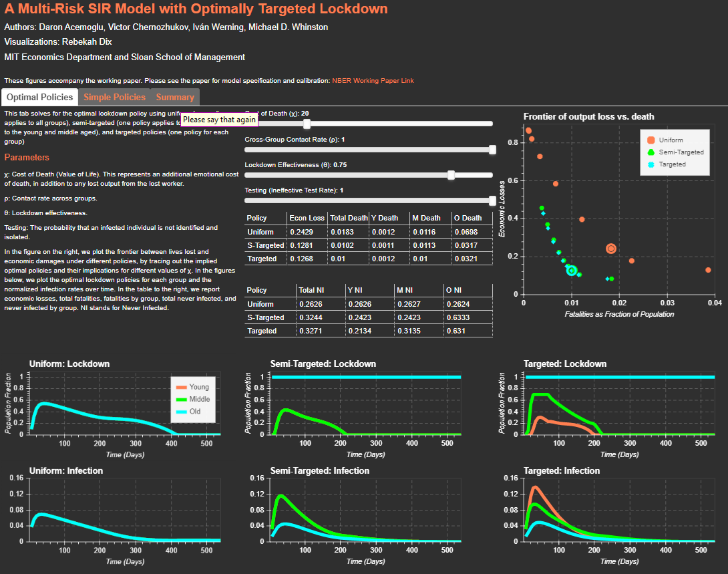728x574 pixels.
Task: Click the Targeted Total NI cell 0.3271
Action: click(312, 331)
